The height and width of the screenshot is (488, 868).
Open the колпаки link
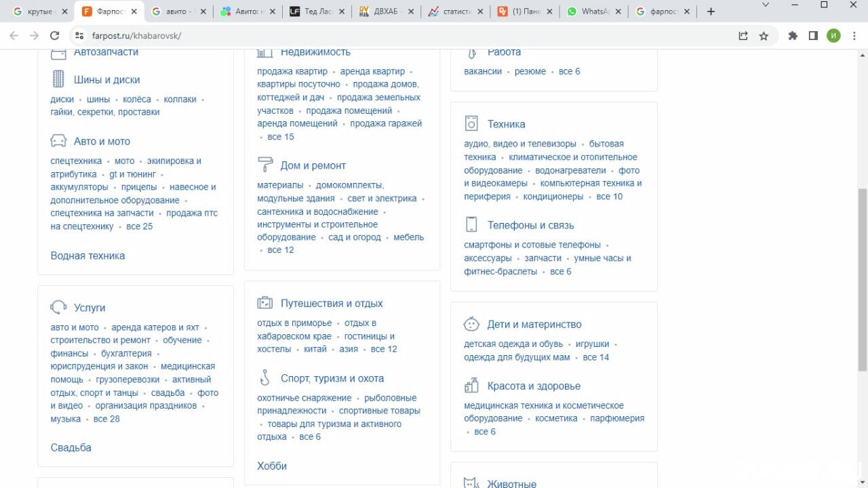180,99
